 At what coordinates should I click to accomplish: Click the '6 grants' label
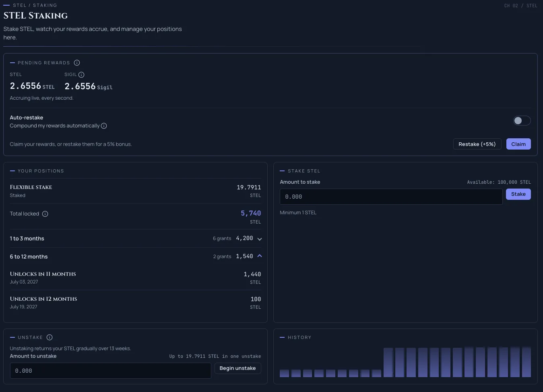coord(222,238)
